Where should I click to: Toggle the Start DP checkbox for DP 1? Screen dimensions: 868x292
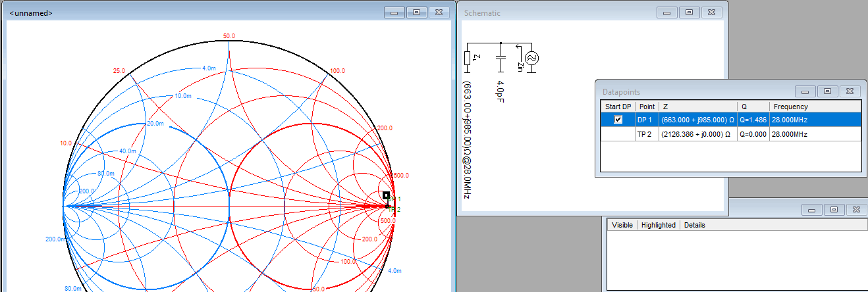pyautogui.click(x=618, y=120)
